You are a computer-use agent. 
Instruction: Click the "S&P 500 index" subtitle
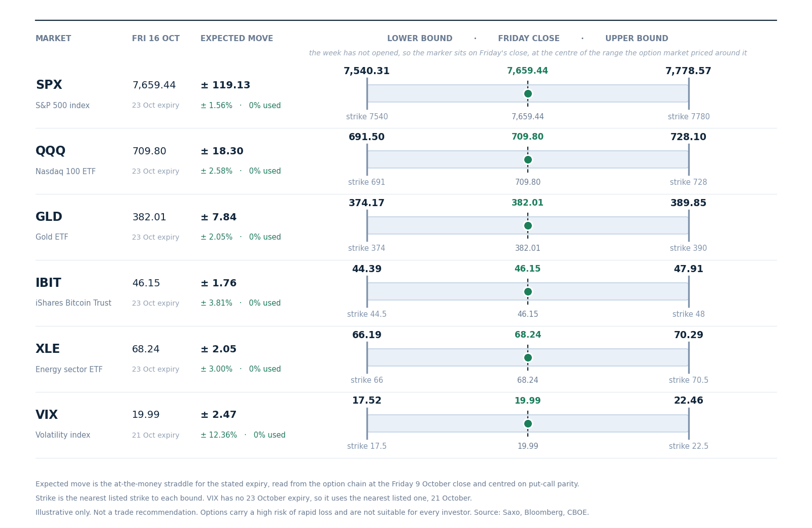[62, 106]
